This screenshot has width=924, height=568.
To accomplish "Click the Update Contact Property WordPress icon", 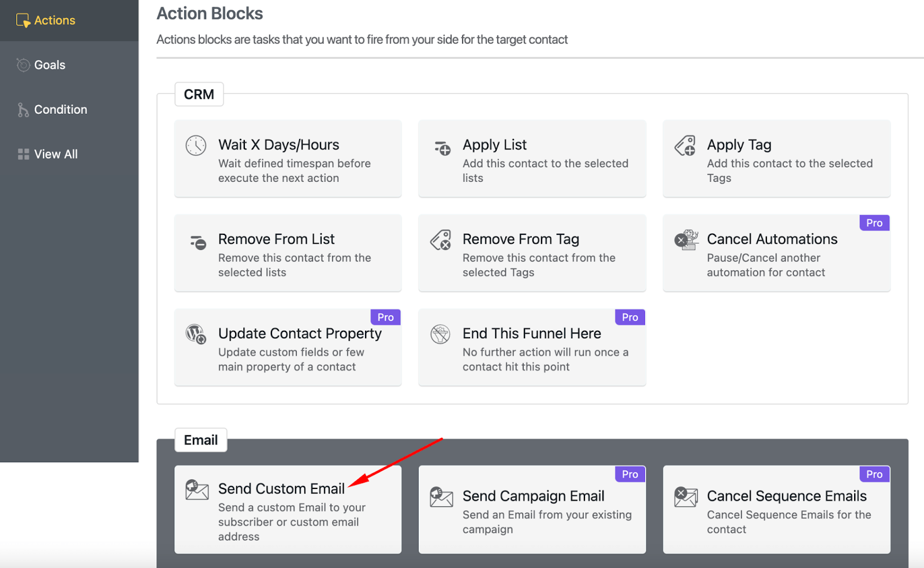I will click(x=196, y=334).
